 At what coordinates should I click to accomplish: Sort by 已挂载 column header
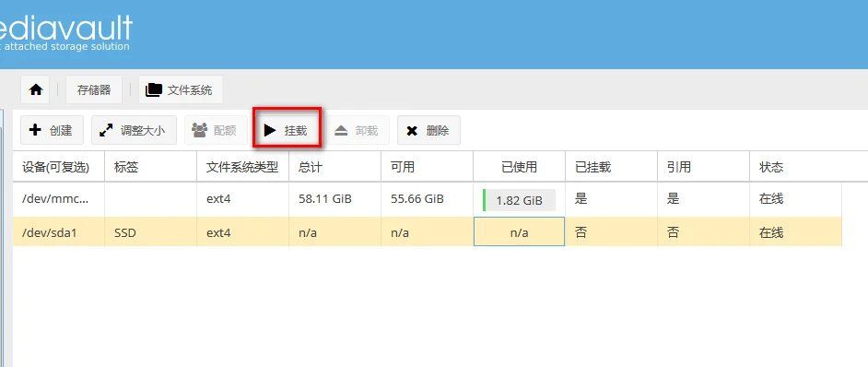(612, 167)
